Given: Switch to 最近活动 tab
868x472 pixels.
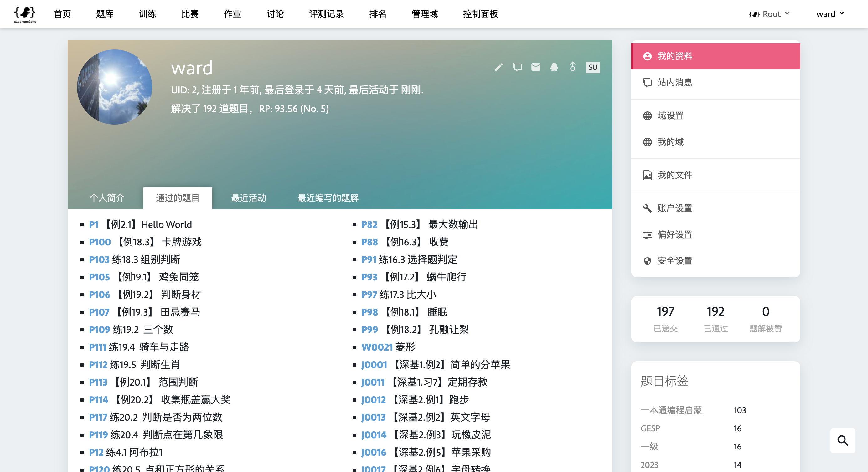Looking at the screenshot, I should (248, 198).
